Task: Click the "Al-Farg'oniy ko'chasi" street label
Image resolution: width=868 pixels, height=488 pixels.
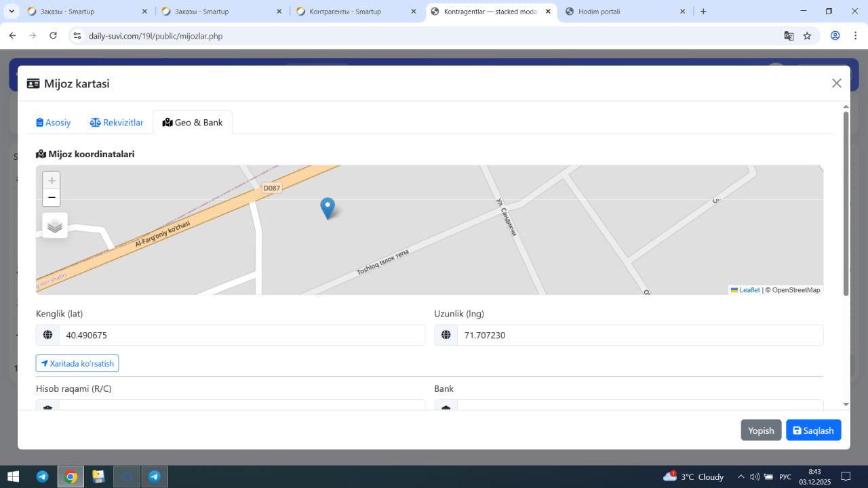Action: point(163,233)
